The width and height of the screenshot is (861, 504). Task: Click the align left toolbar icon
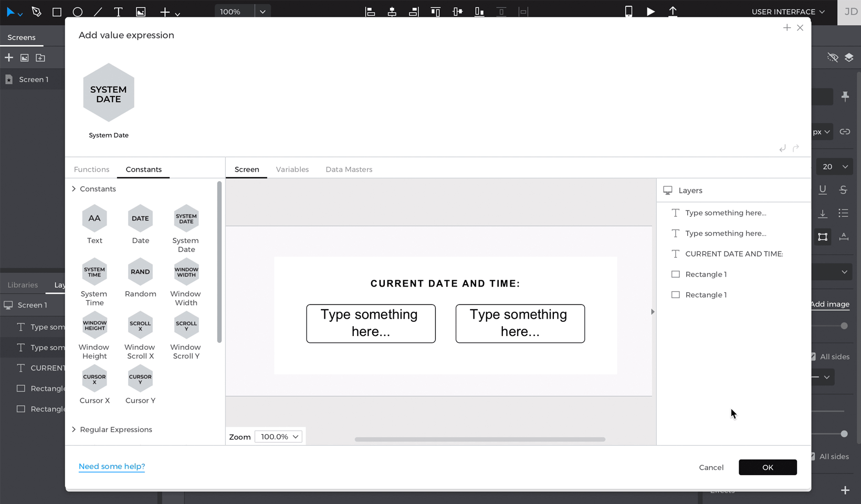pyautogui.click(x=370, y=11)
